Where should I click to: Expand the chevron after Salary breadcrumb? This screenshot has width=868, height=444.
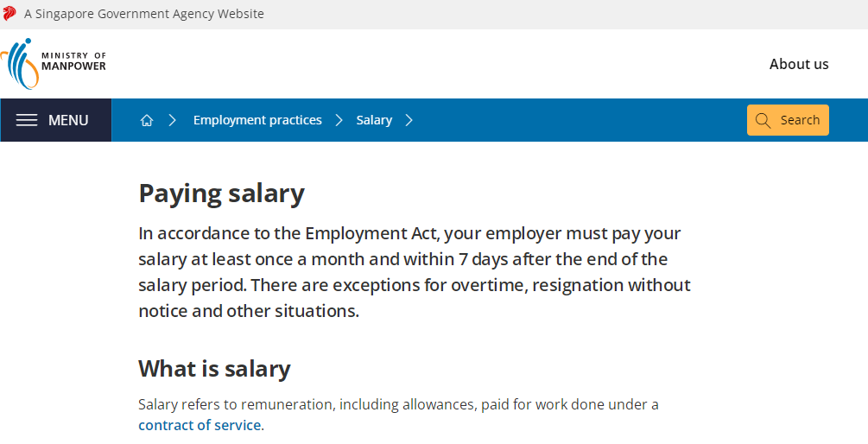[409, 120]
